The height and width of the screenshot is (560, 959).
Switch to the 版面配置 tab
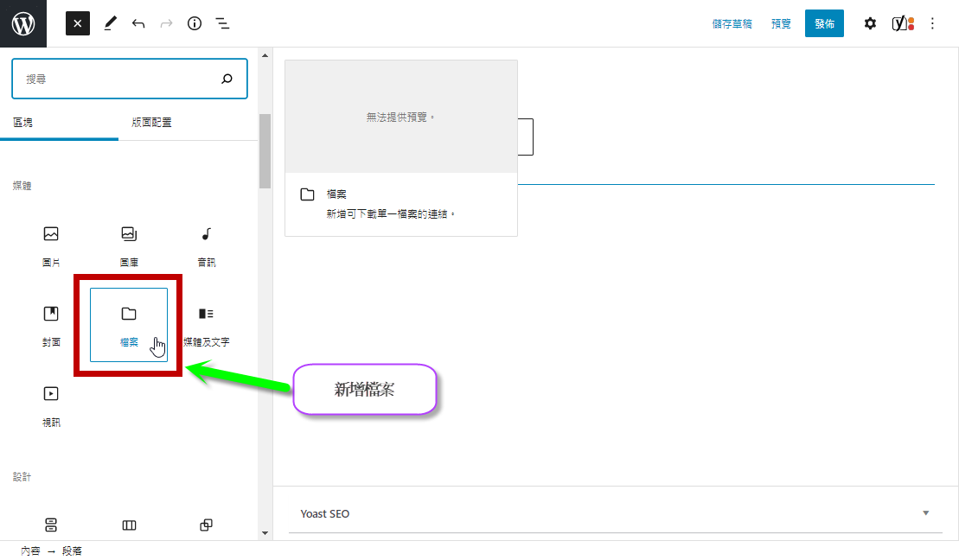pos(151,123)
